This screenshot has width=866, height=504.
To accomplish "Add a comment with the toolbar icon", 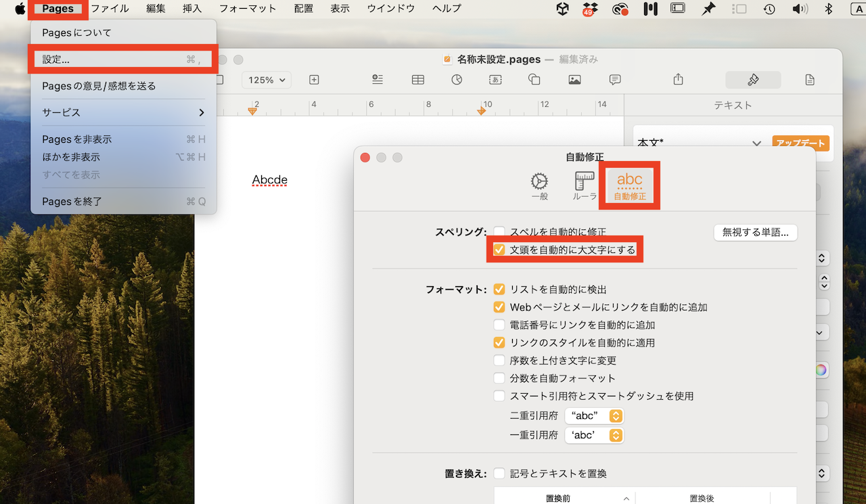I will (x=615, y=80).
